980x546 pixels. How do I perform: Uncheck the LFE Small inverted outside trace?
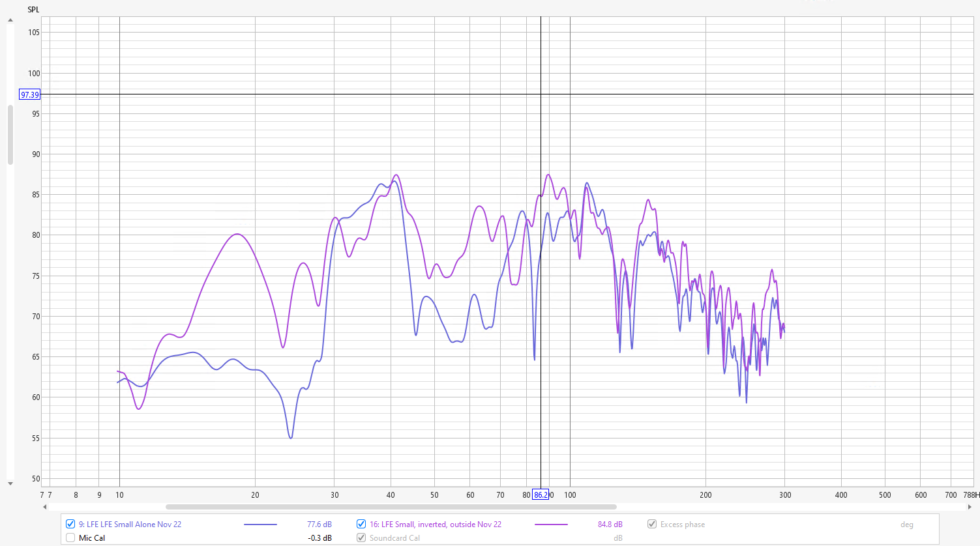(361, 524)
